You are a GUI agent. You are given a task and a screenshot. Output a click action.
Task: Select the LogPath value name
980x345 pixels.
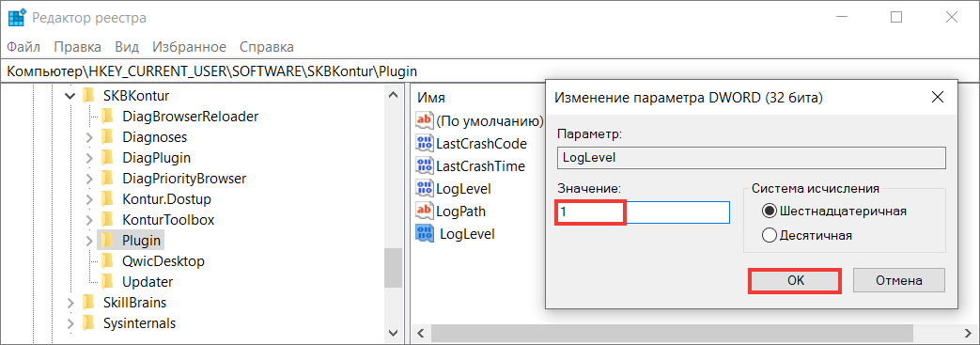460,212
